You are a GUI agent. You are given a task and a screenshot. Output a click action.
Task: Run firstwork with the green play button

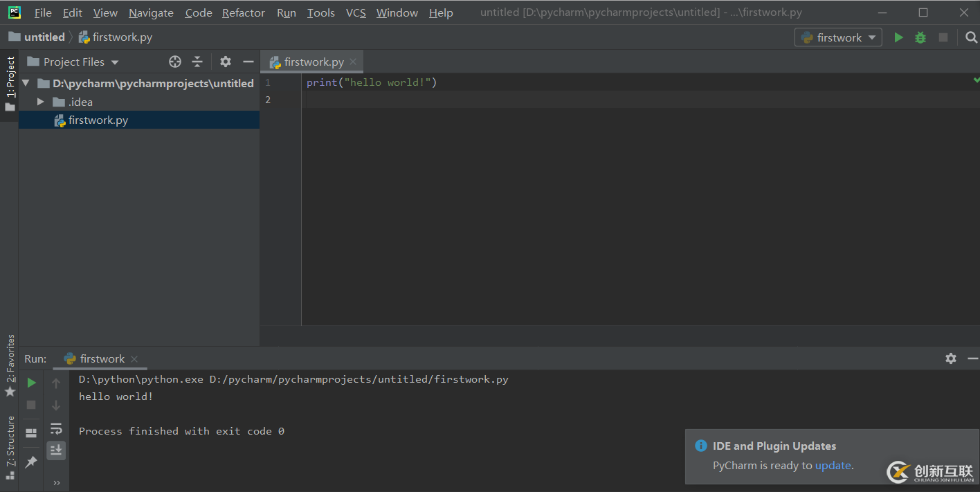point(898,37)
